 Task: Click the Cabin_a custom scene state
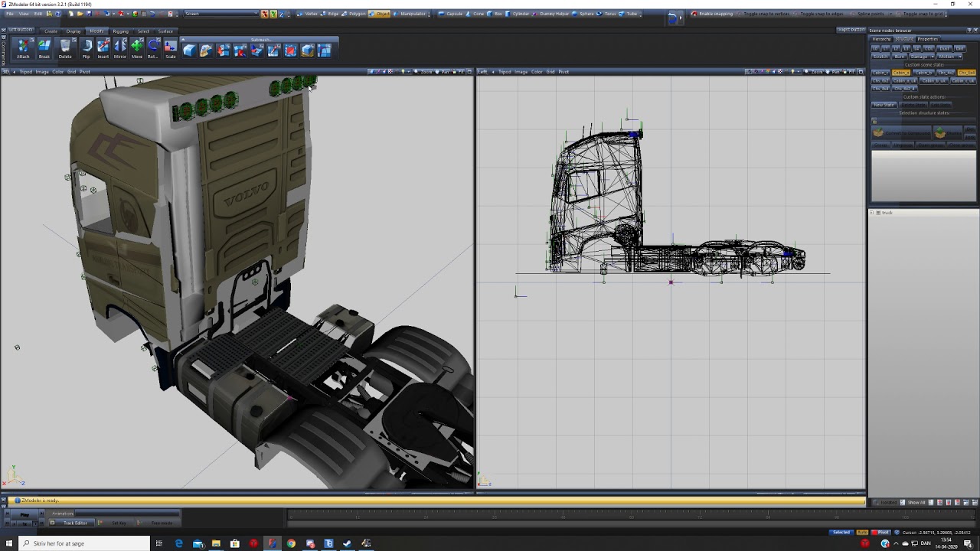[x=900, y=73]
